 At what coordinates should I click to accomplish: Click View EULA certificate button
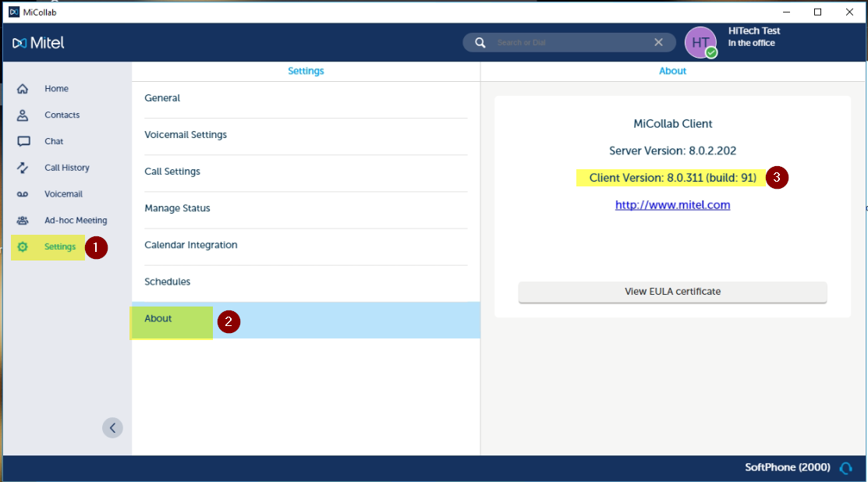(672, 292)
